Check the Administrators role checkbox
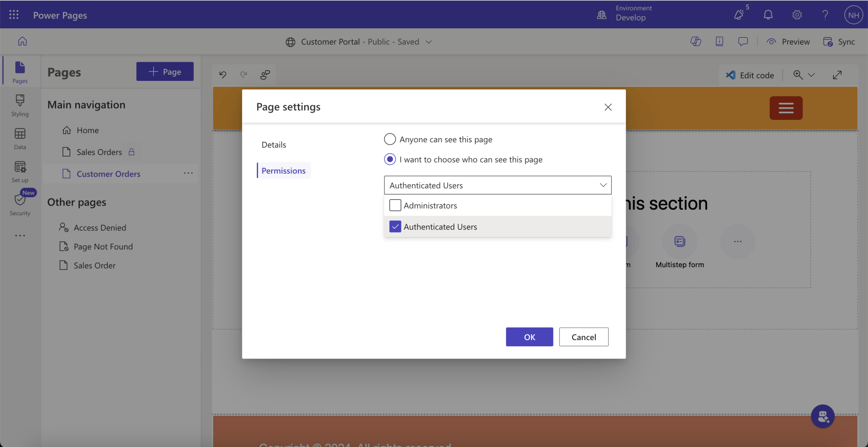The width and height of the screenshot is (868, 447). point(395,206)
